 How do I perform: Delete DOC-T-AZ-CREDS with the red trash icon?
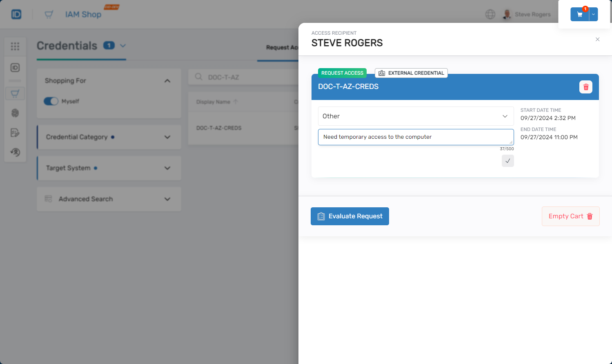coord(585,87)
